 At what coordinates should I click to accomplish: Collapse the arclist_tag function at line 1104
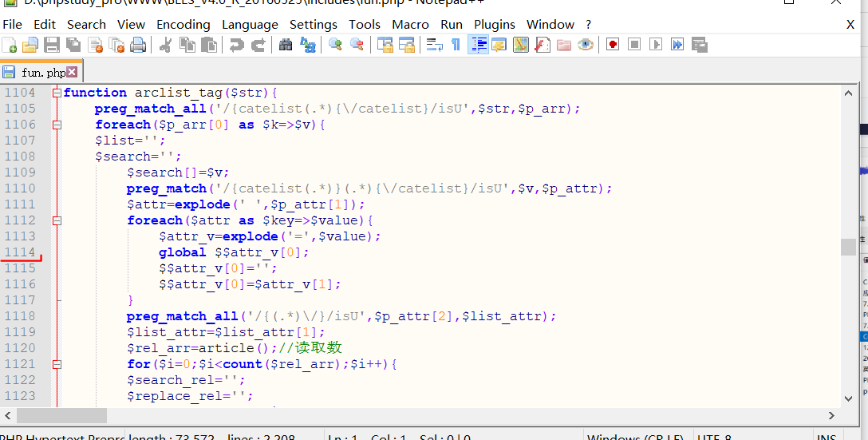(57, 93)
